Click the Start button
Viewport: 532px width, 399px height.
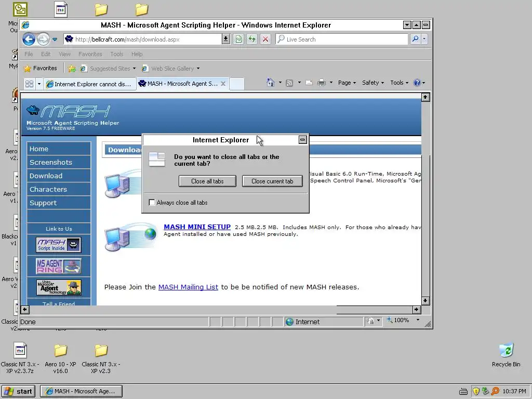click(x=18, y=391)
